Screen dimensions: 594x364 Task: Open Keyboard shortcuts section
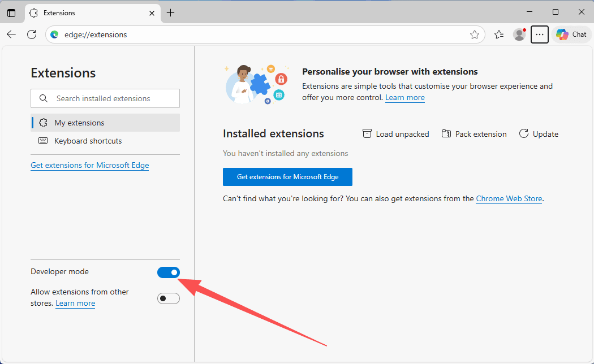tap(88, 141)
